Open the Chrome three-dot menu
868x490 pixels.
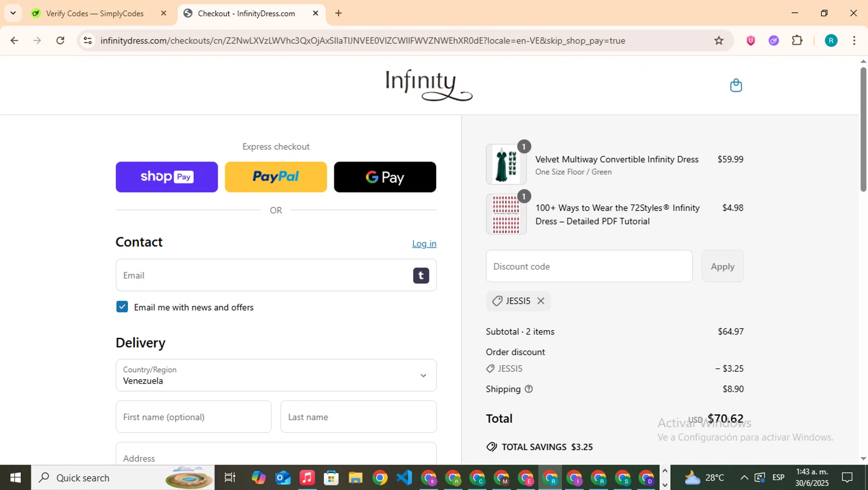854,40
